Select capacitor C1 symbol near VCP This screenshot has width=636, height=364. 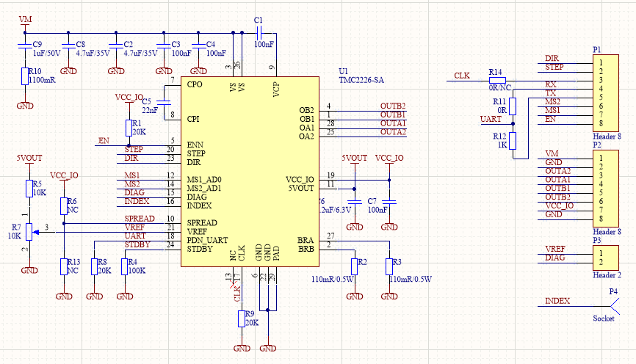(259, 32)
